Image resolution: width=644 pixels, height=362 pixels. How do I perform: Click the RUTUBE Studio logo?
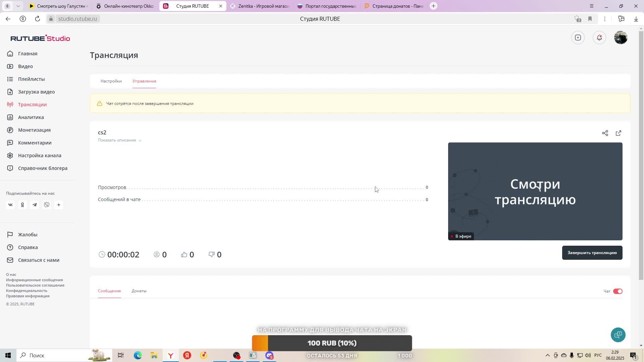coord(40,38)
